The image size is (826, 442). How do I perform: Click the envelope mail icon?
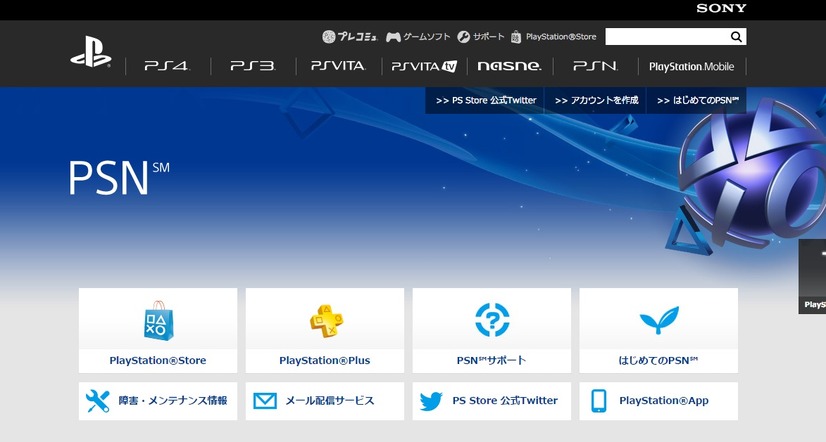pos(265,401)
